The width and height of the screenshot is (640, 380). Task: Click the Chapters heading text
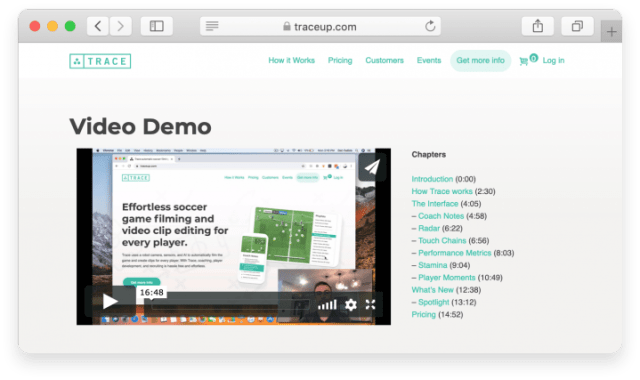tap(429, 154)
